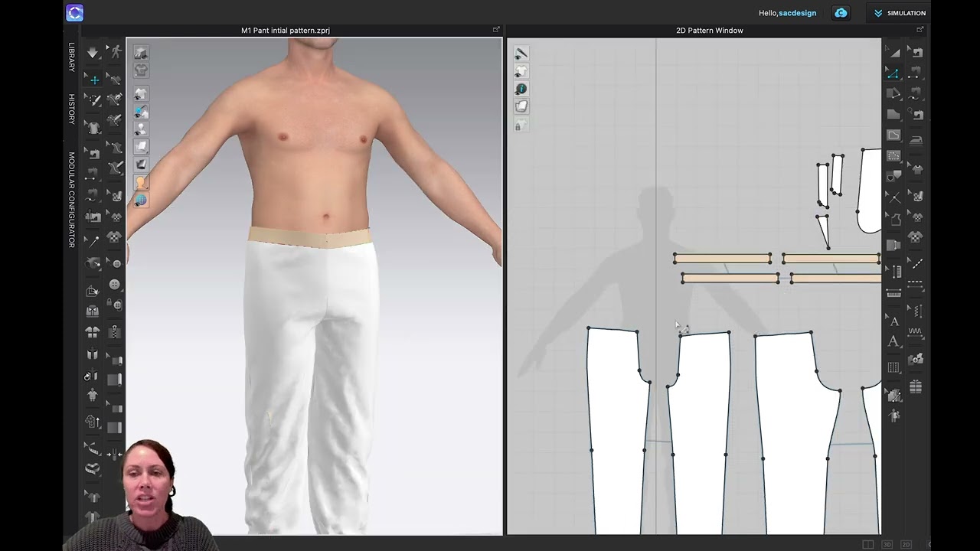
Task: Select the upper-left waistband pattern piece
Action: [723, 259]
